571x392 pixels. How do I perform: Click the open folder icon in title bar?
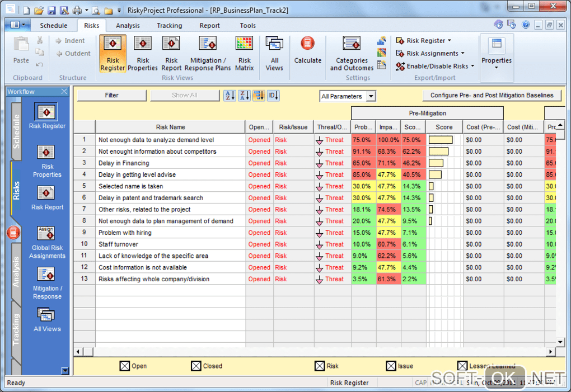[x=39, y=11]
